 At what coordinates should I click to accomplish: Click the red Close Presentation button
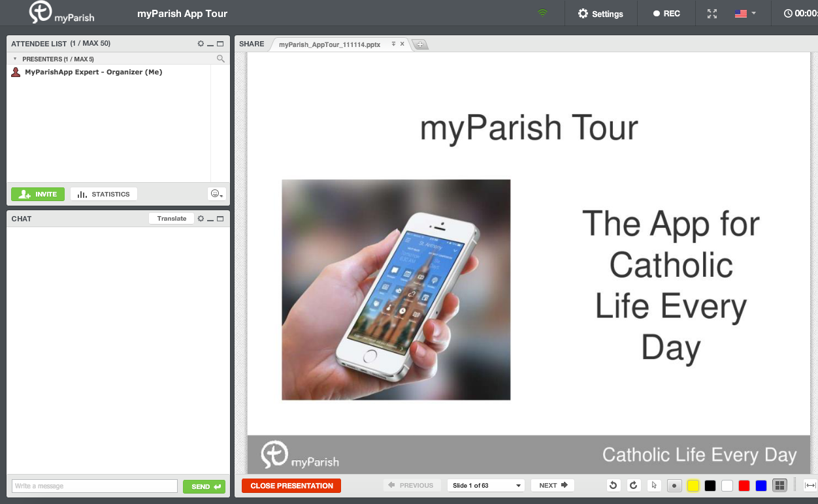[291, 485]
